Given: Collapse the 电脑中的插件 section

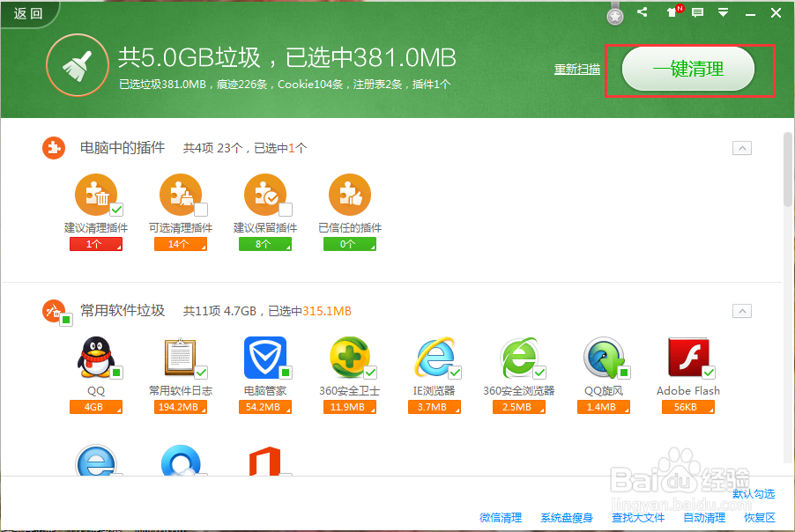Looking at the screenshot, I should (741, 148).
